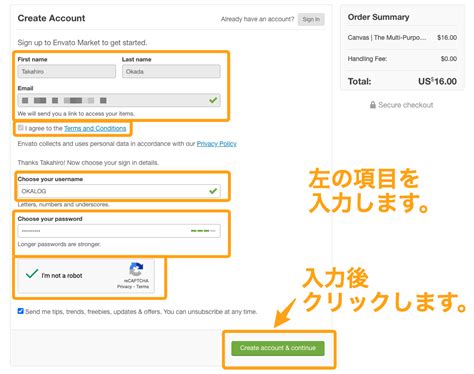Click the Choose your username field
Viewport: 474px width, 374px height.
(x=119, y=191)
